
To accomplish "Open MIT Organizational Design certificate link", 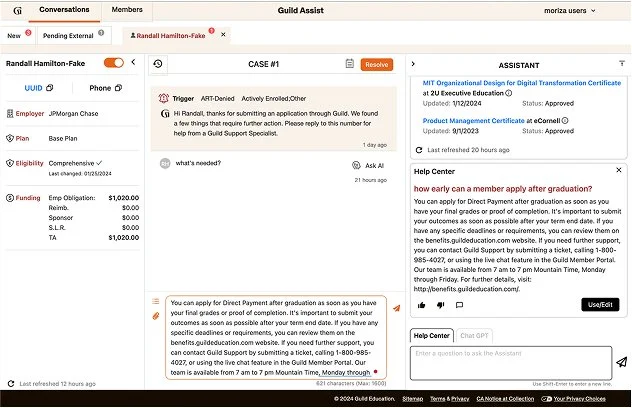I will tap(522, 83).
